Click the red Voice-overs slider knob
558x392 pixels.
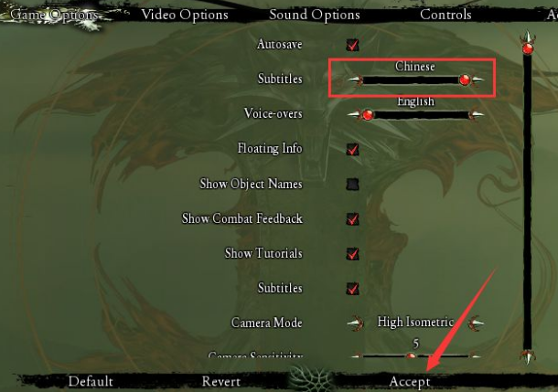click(368, 115)
